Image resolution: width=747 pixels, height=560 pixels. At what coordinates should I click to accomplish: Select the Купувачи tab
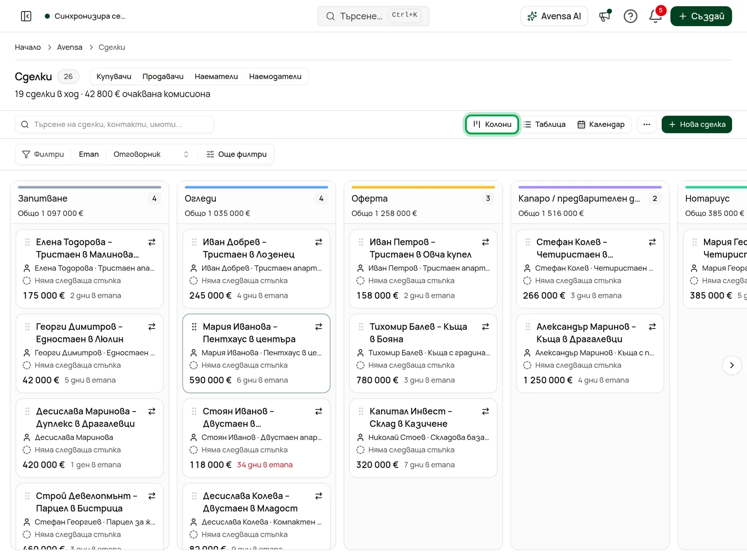tap(114, 77)
